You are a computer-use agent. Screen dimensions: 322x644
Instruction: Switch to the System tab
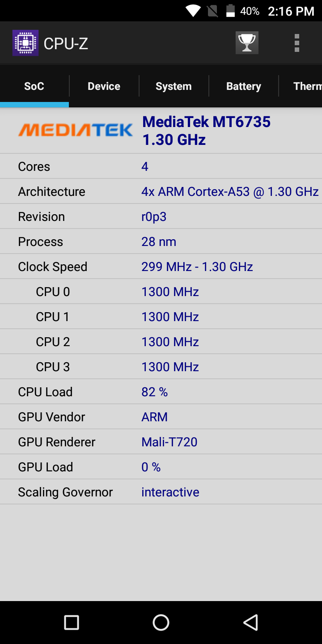tap(174, 86)
